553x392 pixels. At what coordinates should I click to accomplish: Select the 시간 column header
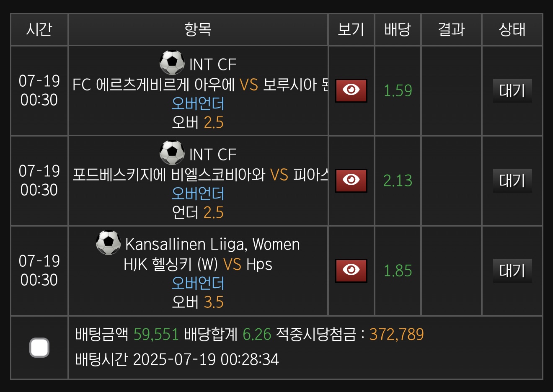point(39,29)
